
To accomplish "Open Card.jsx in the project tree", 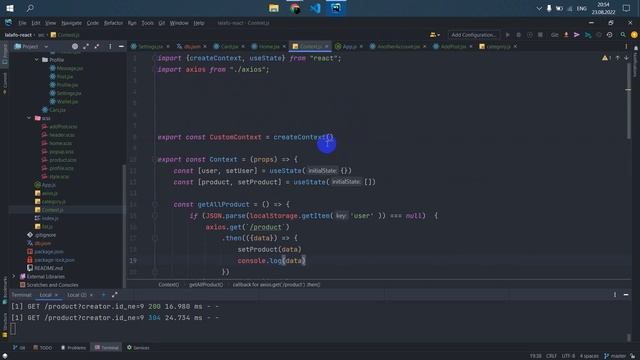I will tap(53, 110).
